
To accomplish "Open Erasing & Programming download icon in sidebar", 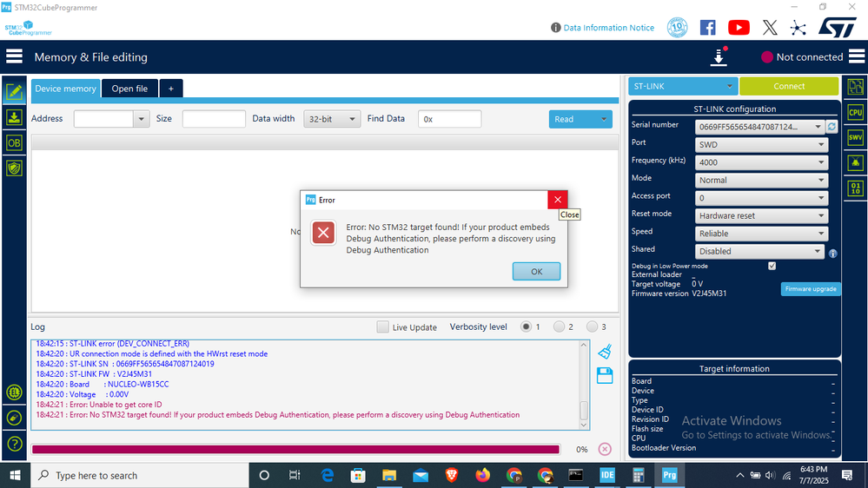I will (14, 117).
